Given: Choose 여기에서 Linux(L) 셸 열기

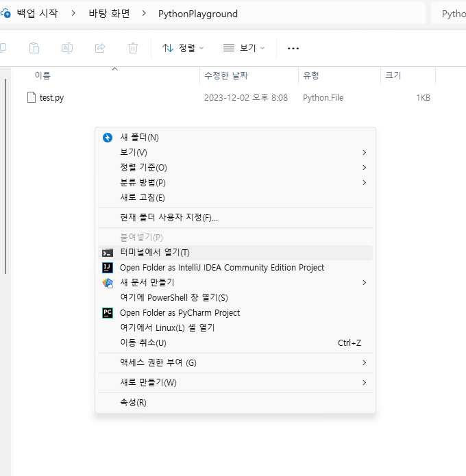Looking at the screenshot, I should point(236,328).
